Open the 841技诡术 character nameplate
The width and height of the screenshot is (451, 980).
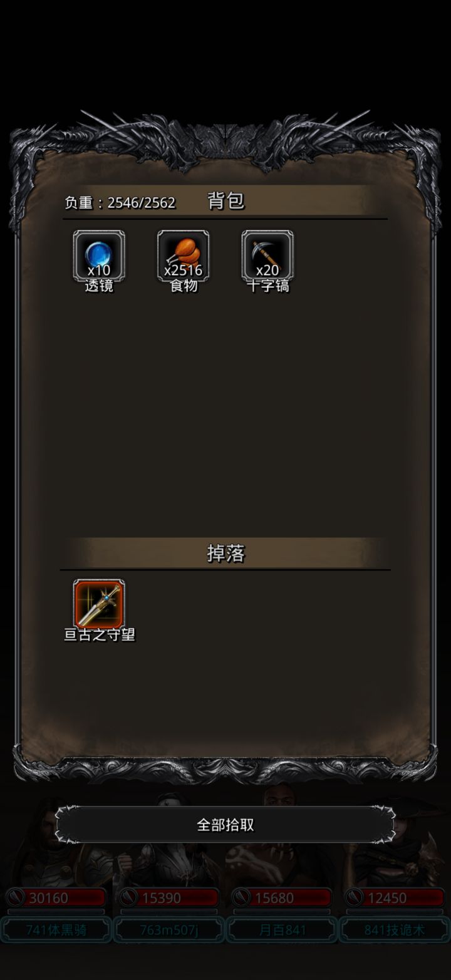(x=395, y=930)
